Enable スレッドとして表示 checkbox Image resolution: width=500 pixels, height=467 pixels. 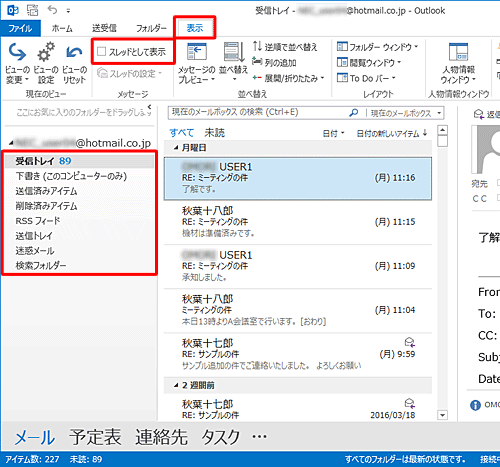click(x=101, y=51)
